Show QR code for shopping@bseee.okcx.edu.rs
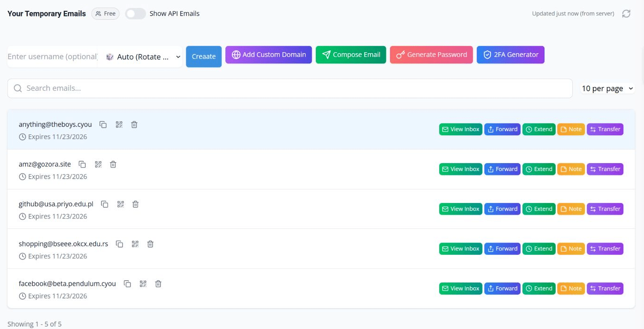Screen dimensions: 644x329 coord(135,244)
